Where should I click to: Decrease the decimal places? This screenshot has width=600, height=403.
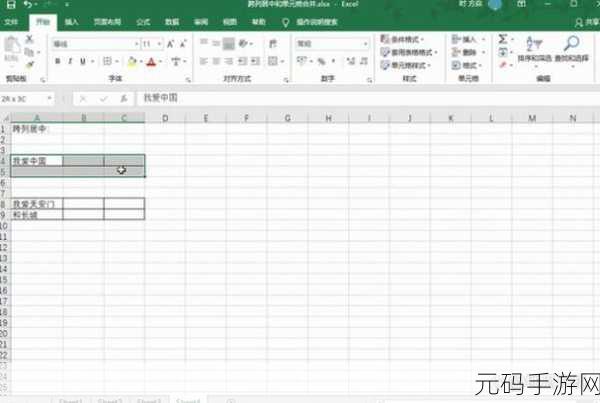364,61
